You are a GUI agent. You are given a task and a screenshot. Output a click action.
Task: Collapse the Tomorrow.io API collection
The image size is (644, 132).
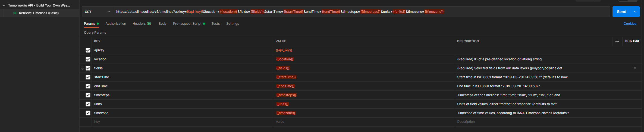click(x=4, y=5)
